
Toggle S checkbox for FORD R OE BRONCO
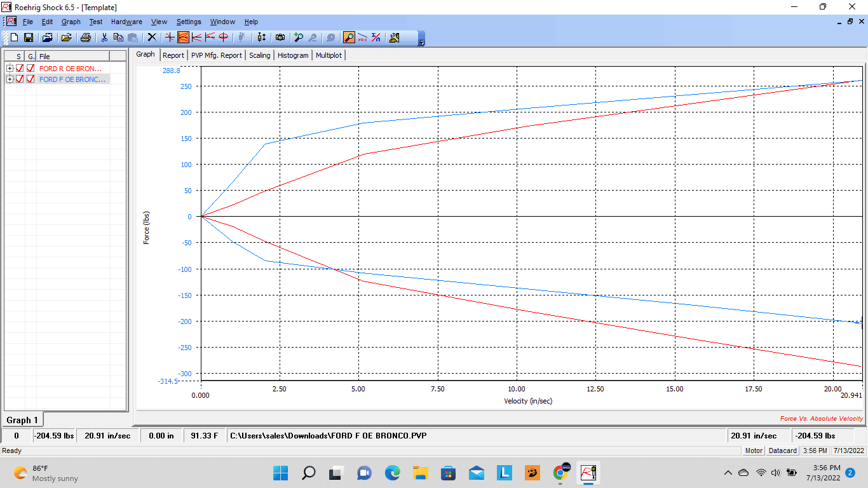click(20, 68)
